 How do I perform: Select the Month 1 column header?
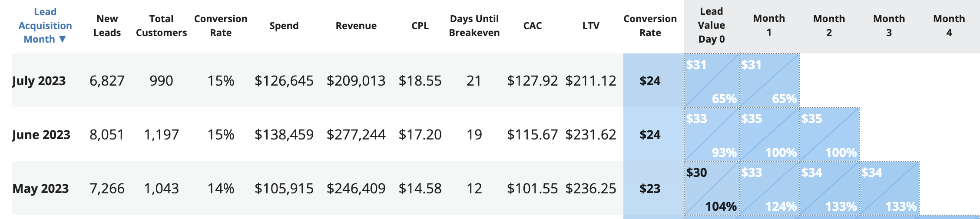[x=769, y=26]
